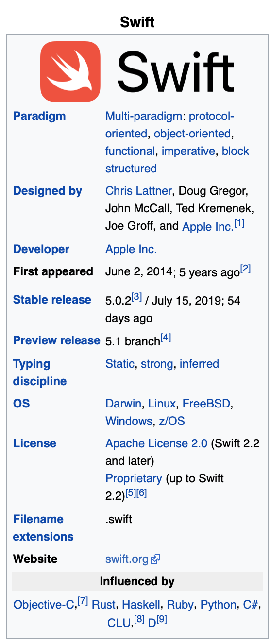This screenshot has width=271, height=644.
Task: Click citation [2] after 5 years ago
Action: tap(246, 269)
